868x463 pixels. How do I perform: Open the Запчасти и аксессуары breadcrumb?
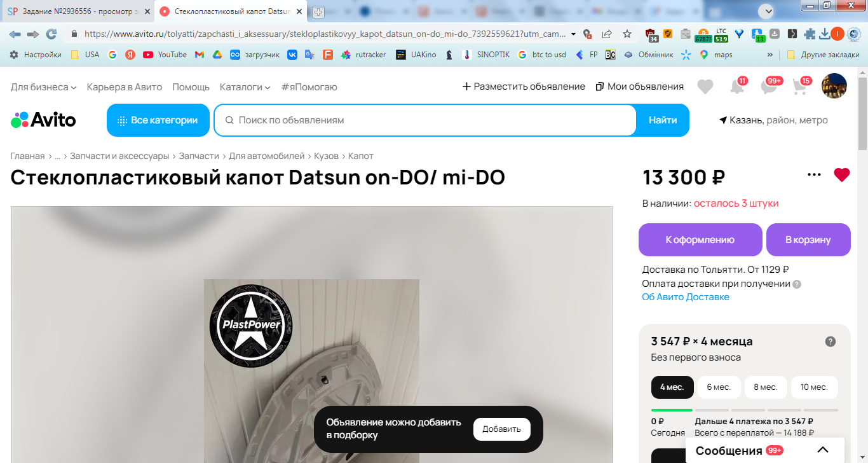coord(119,156)
